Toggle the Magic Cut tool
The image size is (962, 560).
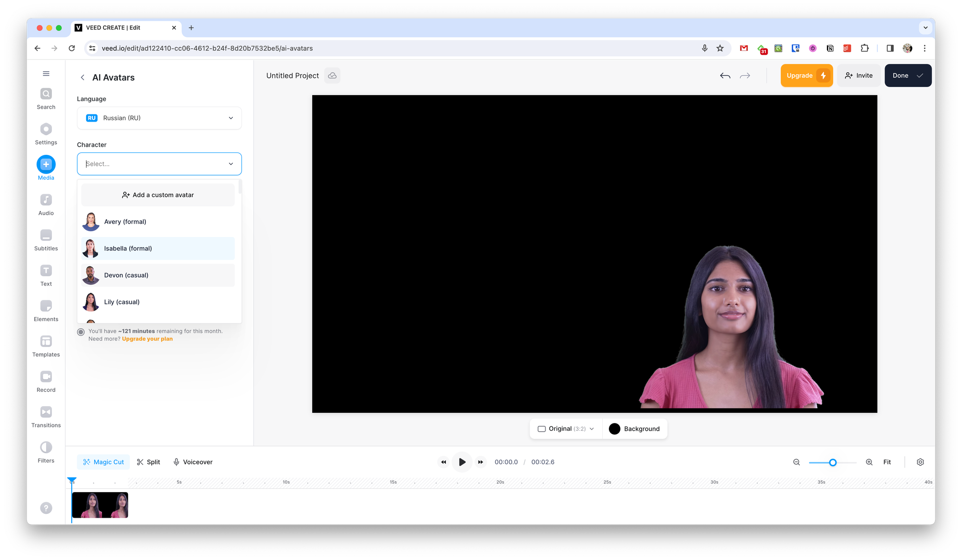tap(103, 462)
